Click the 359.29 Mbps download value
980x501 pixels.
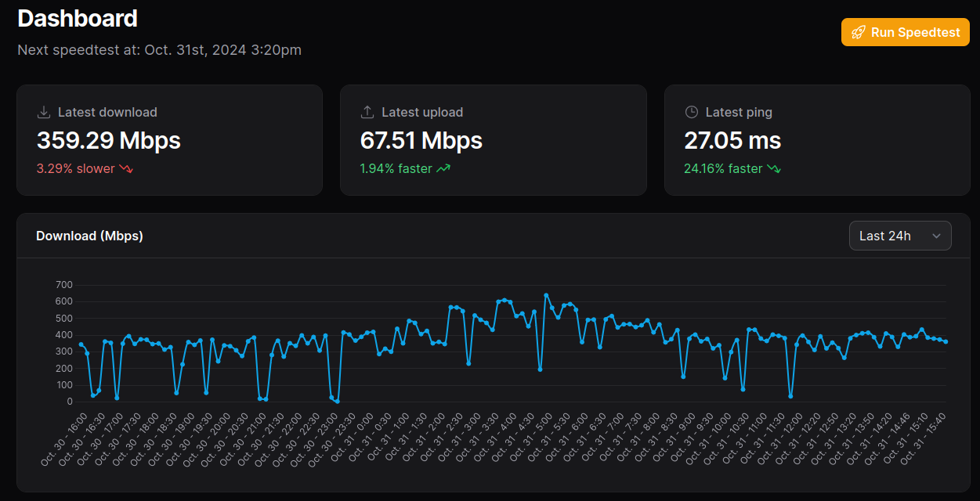[109, 141]
